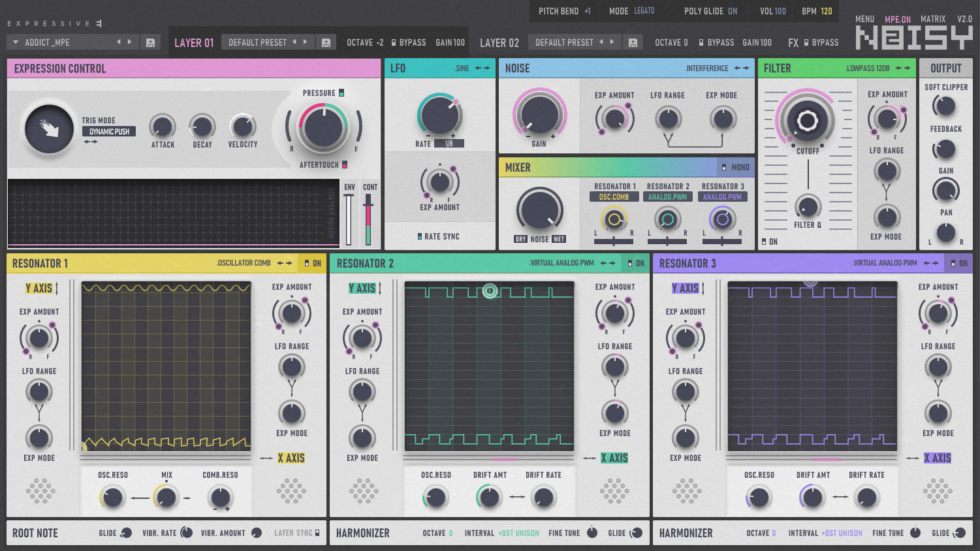The height and width of the screenshot is (551, 980).
Task: Click the Poly Glide ON label
Action: click(x=733, y=11)
